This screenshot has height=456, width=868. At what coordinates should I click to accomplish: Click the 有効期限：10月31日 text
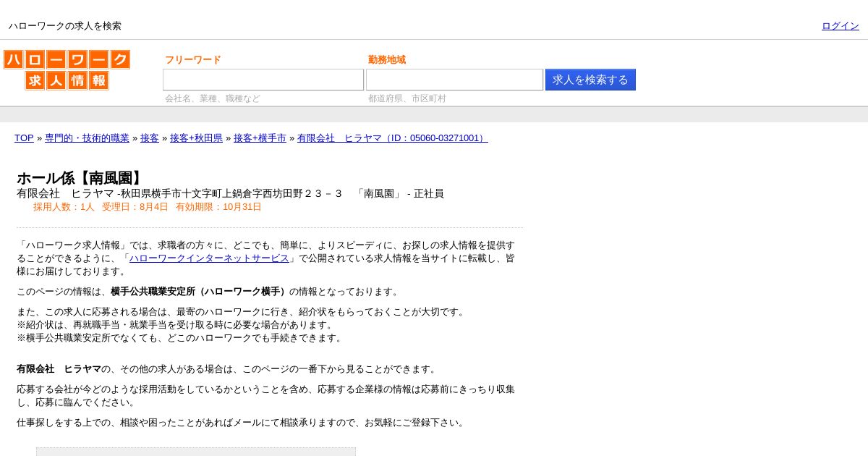point(218,207)
